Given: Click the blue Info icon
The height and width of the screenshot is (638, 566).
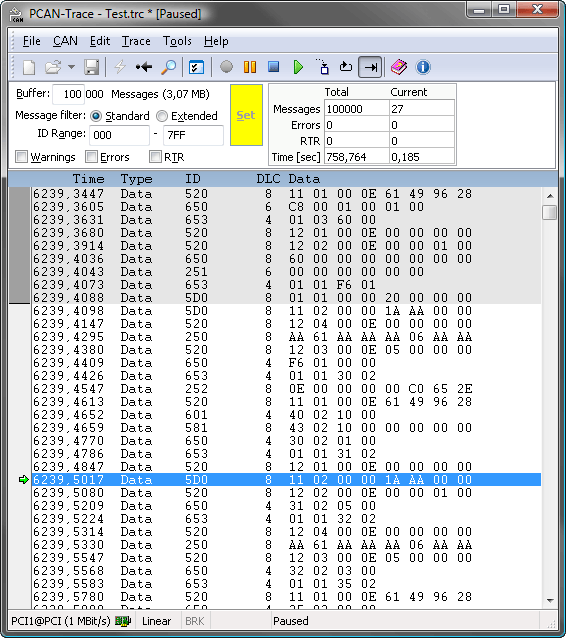Looking at the screenshot, I should (x=423, y=67).
